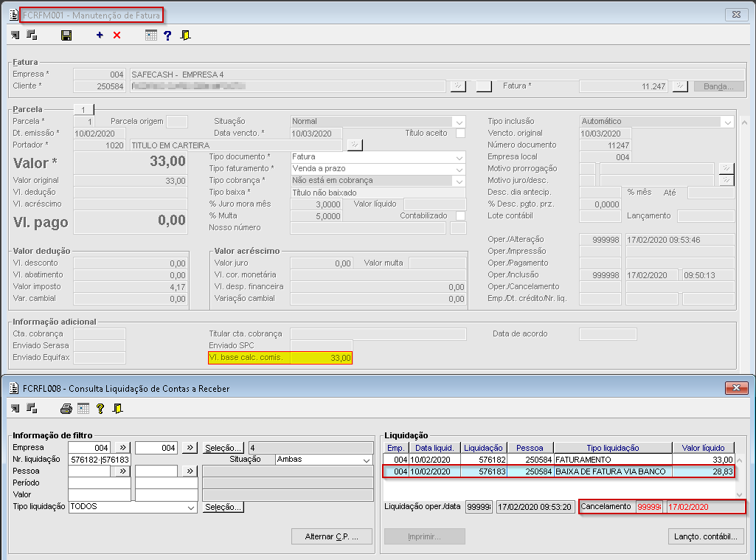
Task: Expand the Tipo documento dropdown
Action: click(x=460, y=157)
